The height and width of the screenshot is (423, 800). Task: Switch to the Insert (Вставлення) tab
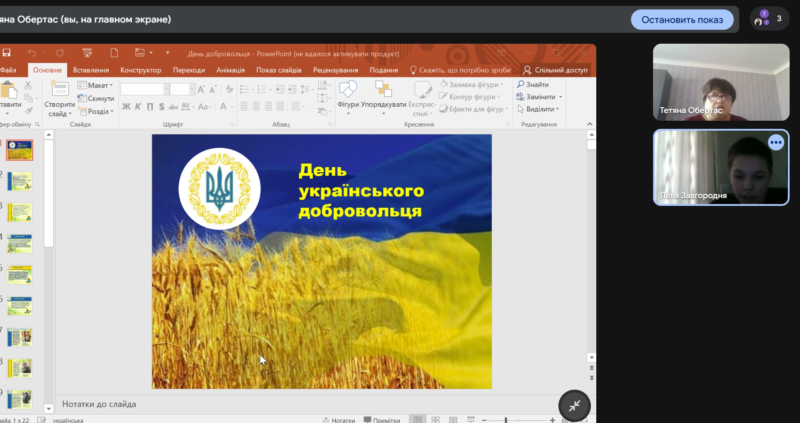pyautogui.click(x=91, y=70)
